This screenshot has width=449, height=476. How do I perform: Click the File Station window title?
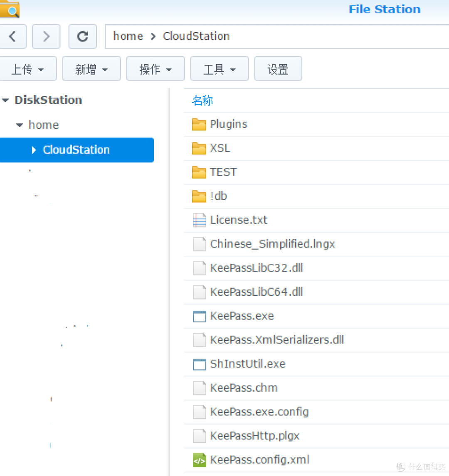385,10
